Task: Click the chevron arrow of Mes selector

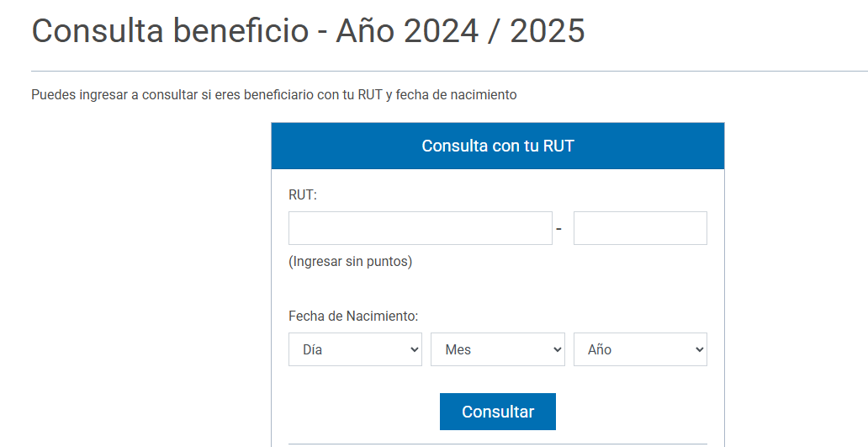Action: pyautogui.click(x=556, y=349)
